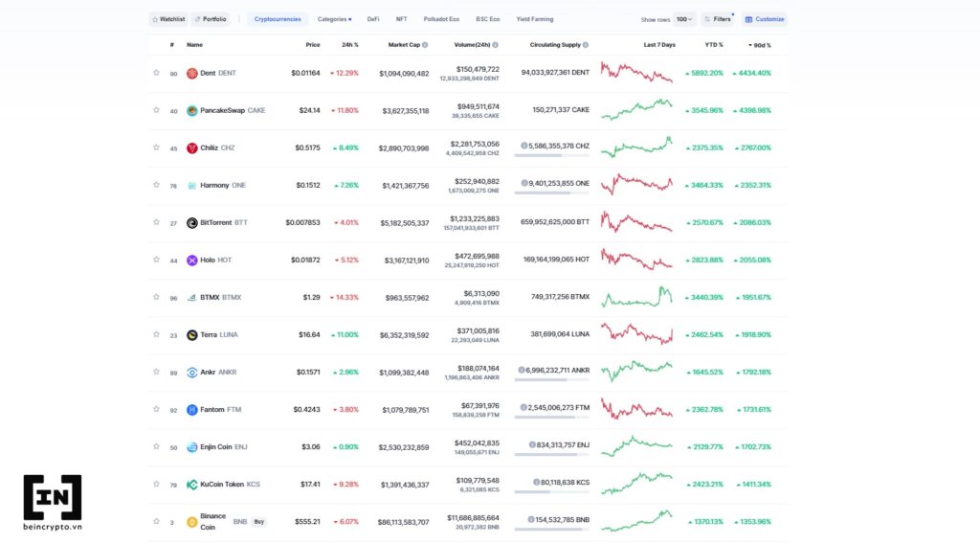Click the Dent coin logo
980x544 pixels.
pyautogui.click(x=191, y=73)
